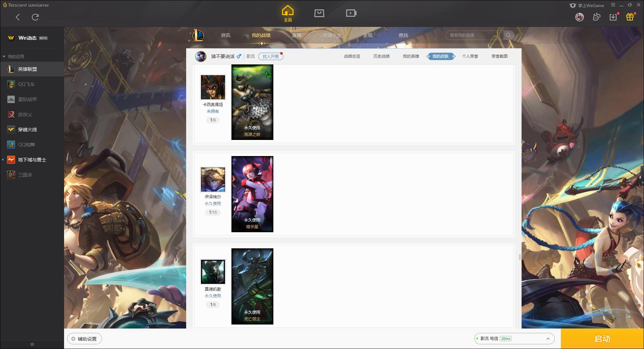
Task: Click the 影流 server label by player name
Action: (x=251, y=56)
